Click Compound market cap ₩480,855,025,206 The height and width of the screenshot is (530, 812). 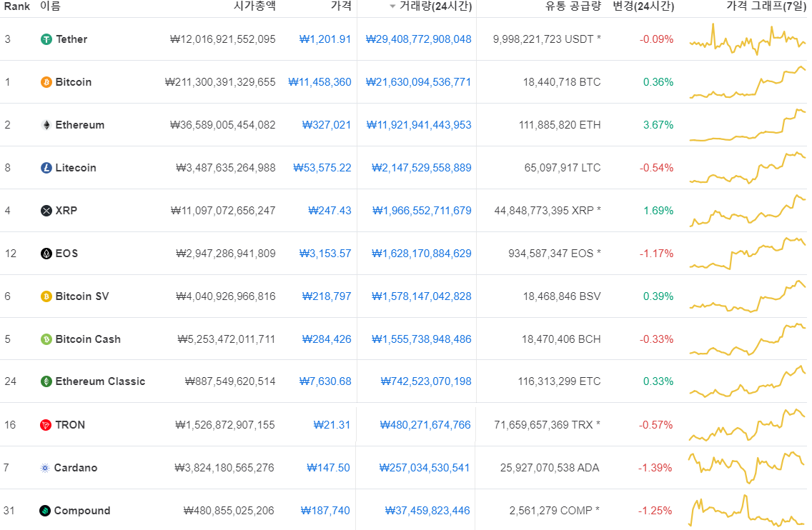tap(229, 511)
